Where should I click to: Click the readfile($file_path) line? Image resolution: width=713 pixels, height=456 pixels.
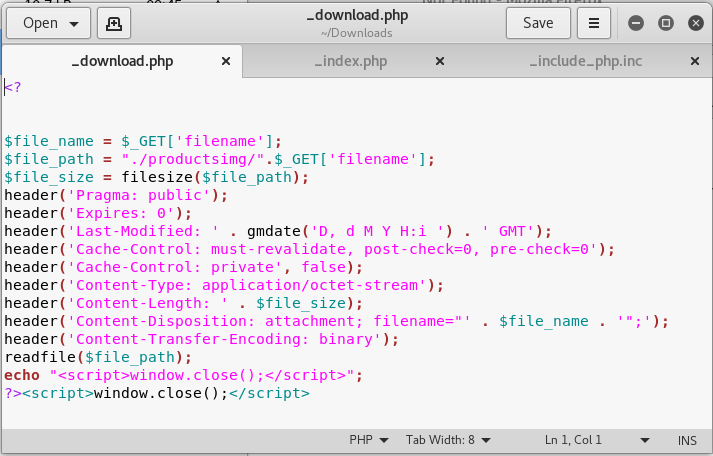(x=98, y=357)
